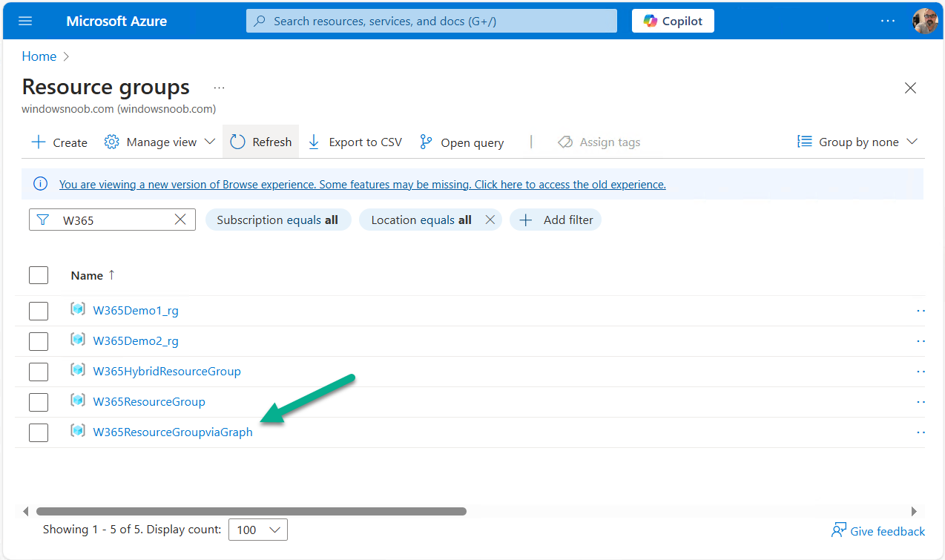
Task: Add a new filter
Action: tap(556, 220)
